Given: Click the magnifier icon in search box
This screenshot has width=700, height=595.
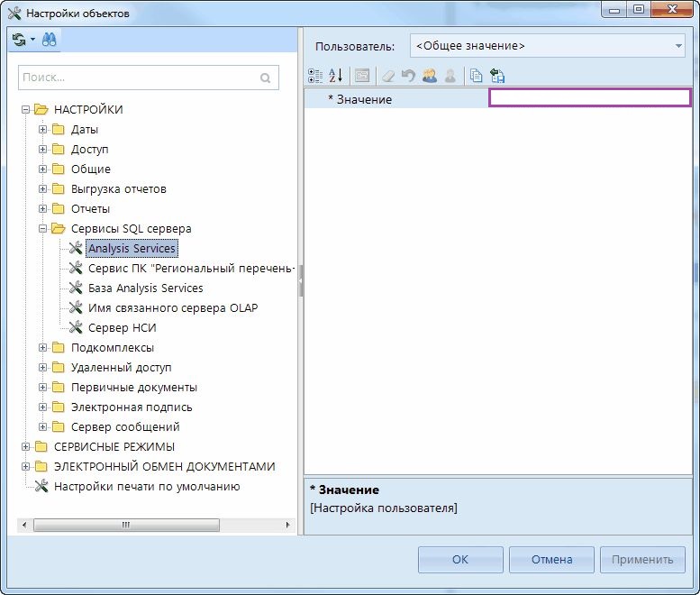Looking at the screenshot, I should point(266,78).
